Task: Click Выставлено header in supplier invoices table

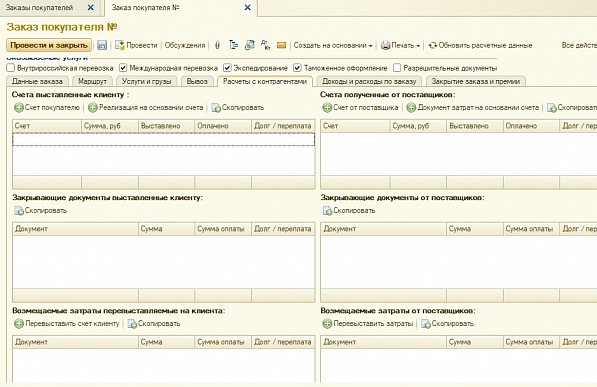Action: point(475,126)
